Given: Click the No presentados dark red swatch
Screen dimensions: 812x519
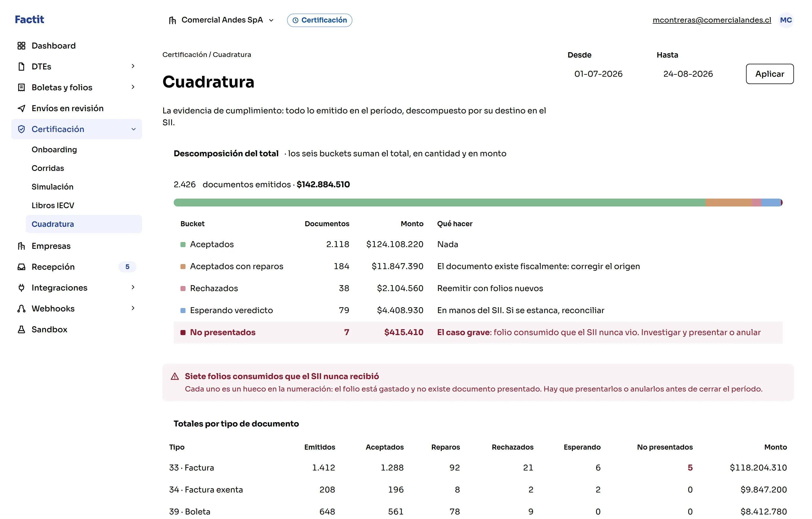Looking at the screenshot, I should coord(183,333).
